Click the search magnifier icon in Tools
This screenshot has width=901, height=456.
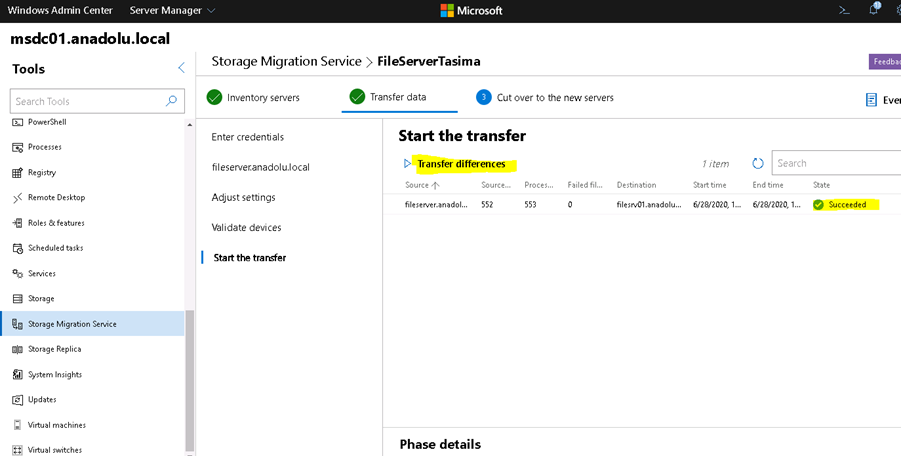171,101
